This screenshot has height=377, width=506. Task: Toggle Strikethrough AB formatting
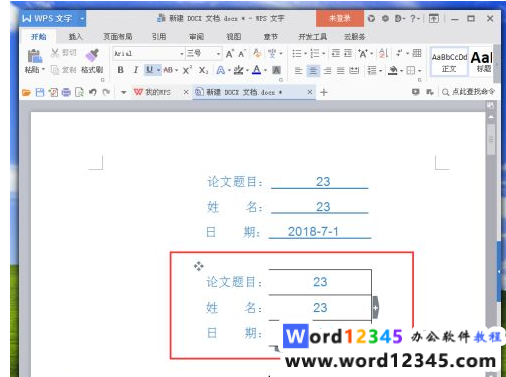coord(168,70)
